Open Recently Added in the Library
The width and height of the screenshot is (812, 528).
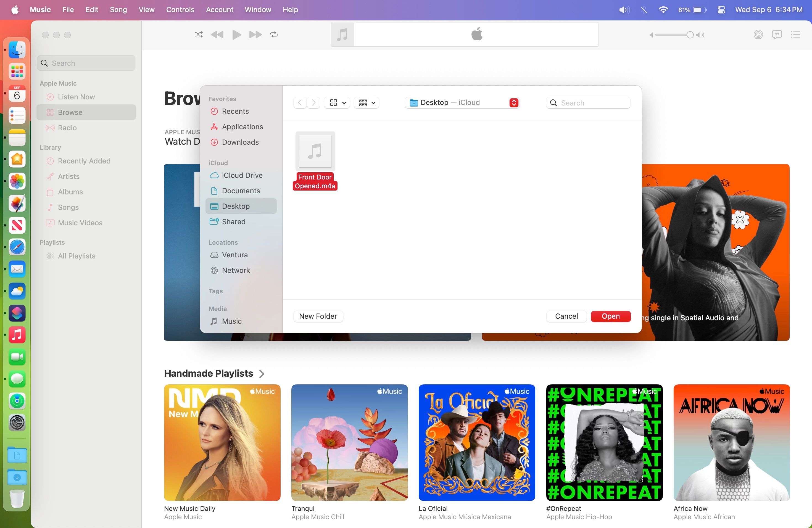[84, 161]
